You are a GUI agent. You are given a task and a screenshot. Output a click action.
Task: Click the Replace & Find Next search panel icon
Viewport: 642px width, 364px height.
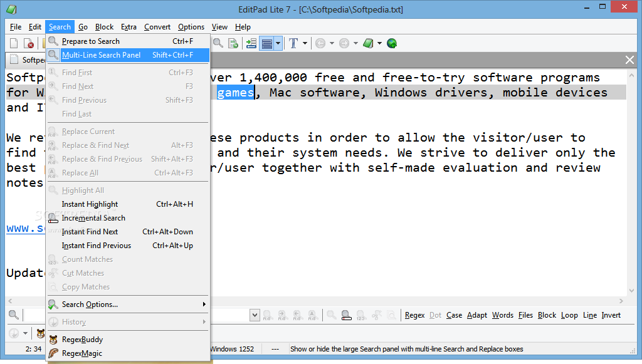[x=282, y=315]
